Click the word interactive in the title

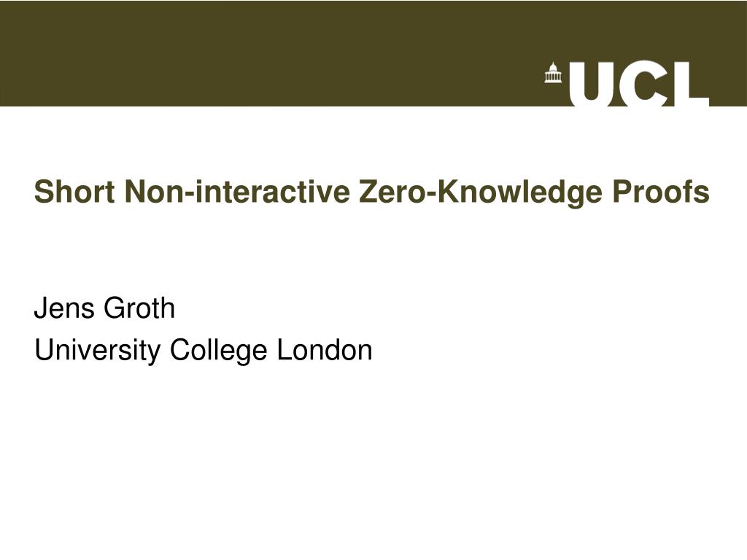[271, 192]
